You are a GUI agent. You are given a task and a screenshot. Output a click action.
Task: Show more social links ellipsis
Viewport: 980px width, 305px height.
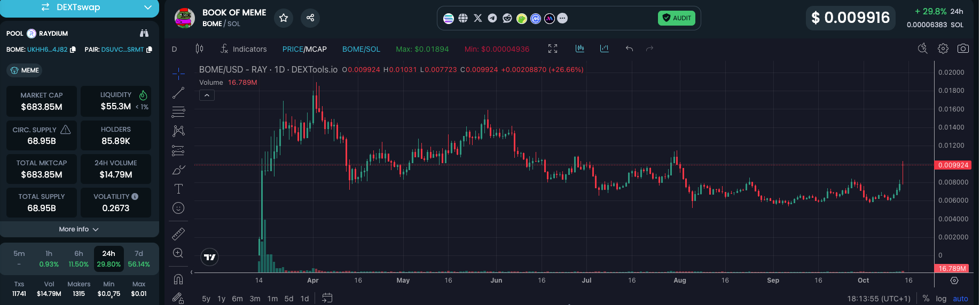(562, 19)
